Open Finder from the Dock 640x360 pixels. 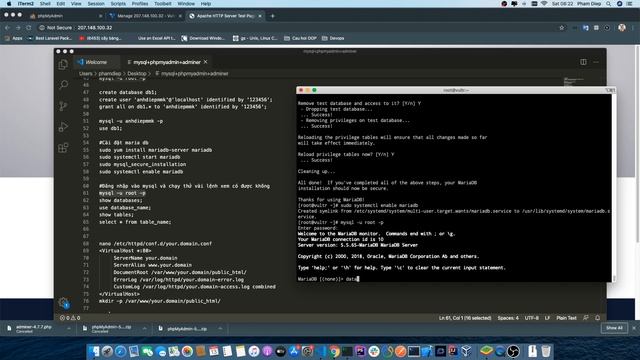click(x=94, y=351)
